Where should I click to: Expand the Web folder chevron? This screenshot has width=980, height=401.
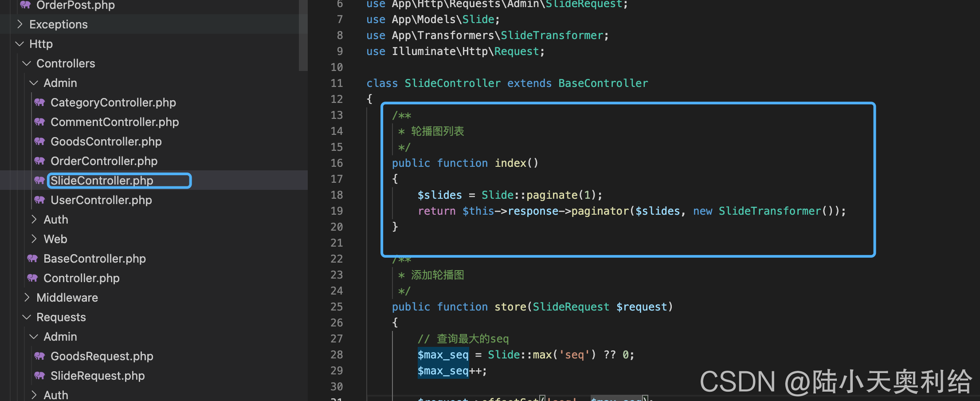pyautogui.click(x=34, y=239)
